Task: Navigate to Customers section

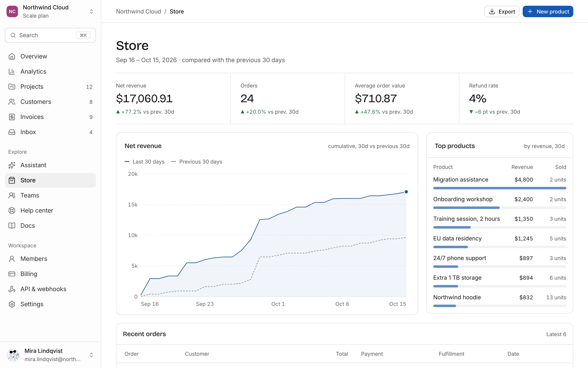Action: click(x=50, y=102)
